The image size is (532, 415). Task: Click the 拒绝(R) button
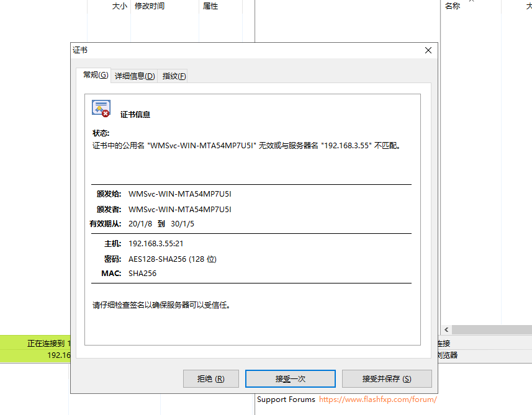tap(210, 378)
